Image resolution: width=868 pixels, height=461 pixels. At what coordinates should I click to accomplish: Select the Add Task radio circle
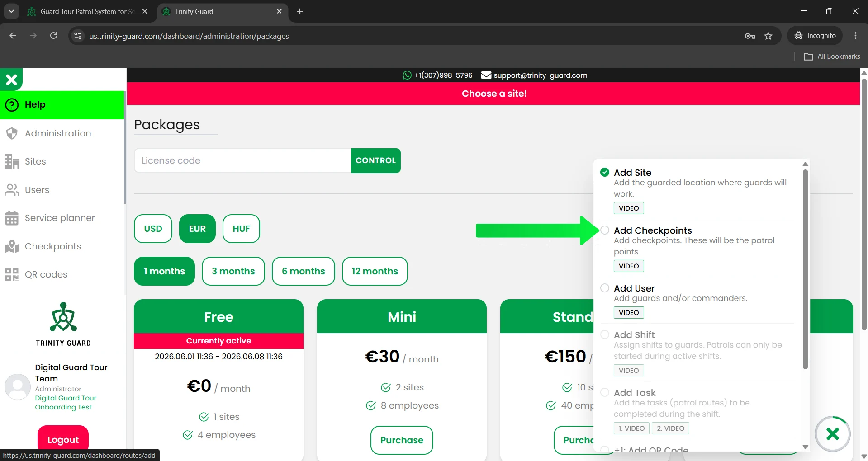[605, 392]
